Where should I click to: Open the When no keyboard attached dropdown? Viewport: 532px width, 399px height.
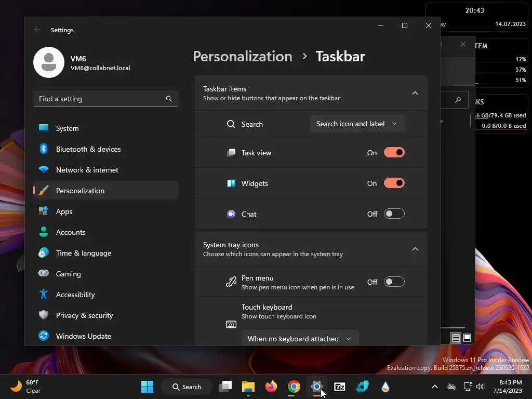tap(300, 339)
